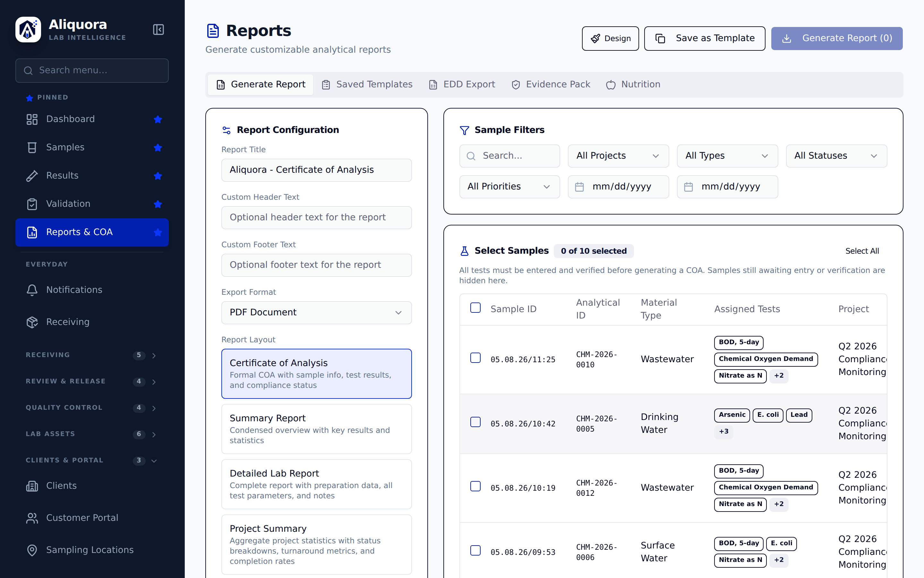
Task: Check the sample 05.08.26/10:19 checkbox
Action: [x=475, y=486]
